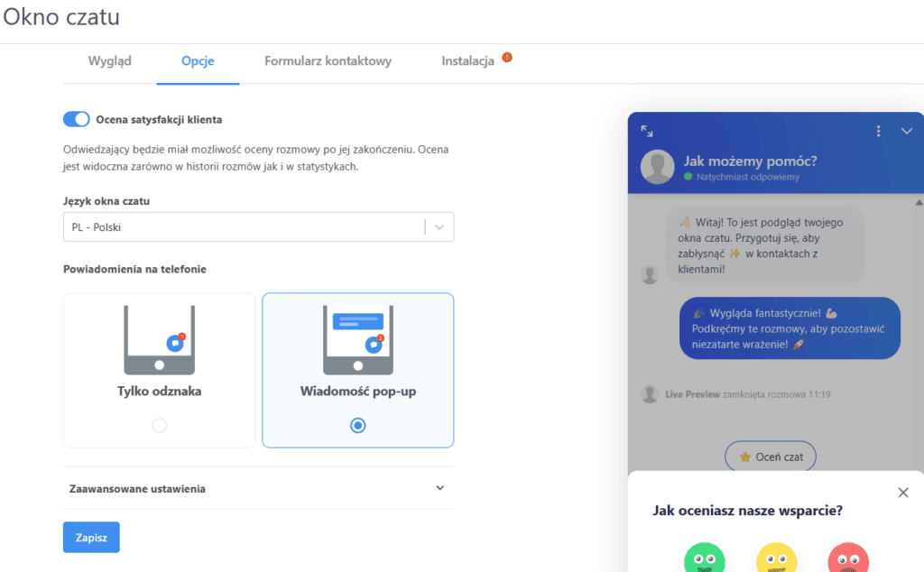The height and width of the screenshot is (572, 924).
Task: Expand Zaawansowane ustawienia section
Action: click(439, 488)
